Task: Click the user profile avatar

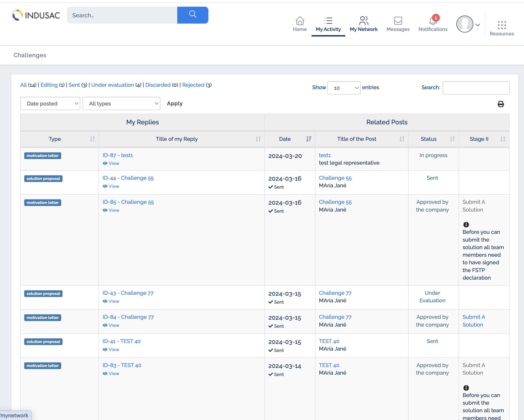Action: [x=464, y=24]
